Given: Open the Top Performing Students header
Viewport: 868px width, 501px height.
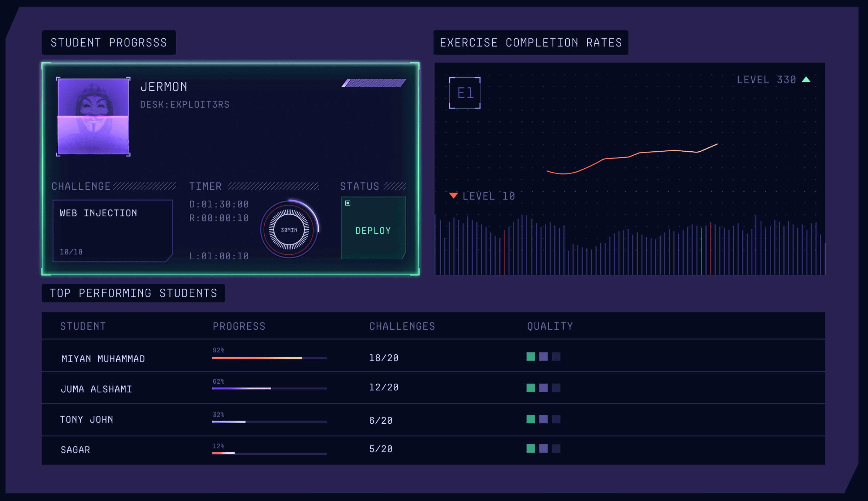Looking at the screenshot, I should pyautogui.click(x=133, y=293).
